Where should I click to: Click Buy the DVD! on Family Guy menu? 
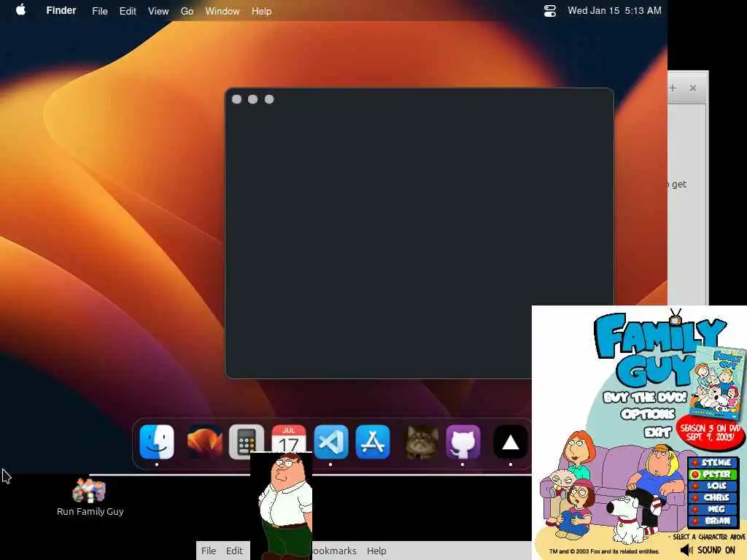645,397
